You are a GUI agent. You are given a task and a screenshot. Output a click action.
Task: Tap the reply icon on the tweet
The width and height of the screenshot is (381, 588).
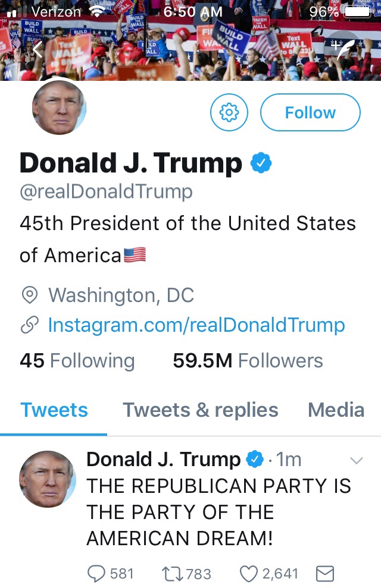(x=96, y=573)
